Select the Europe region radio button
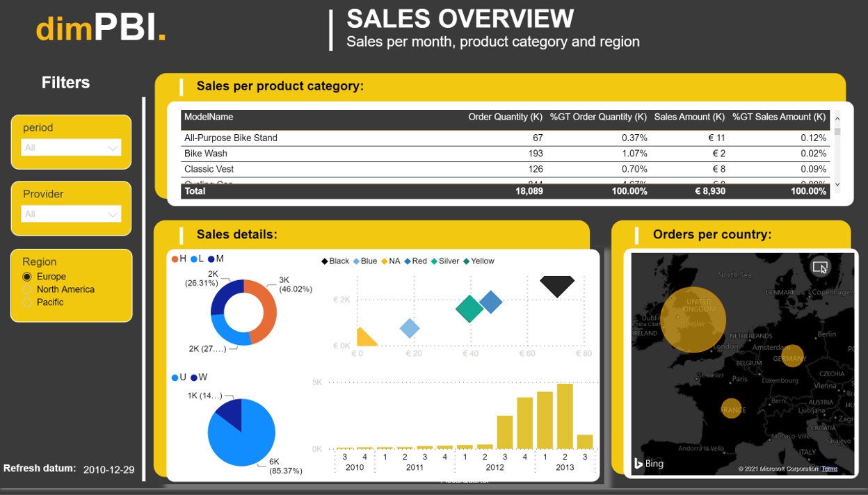 [x=27, y=277]
